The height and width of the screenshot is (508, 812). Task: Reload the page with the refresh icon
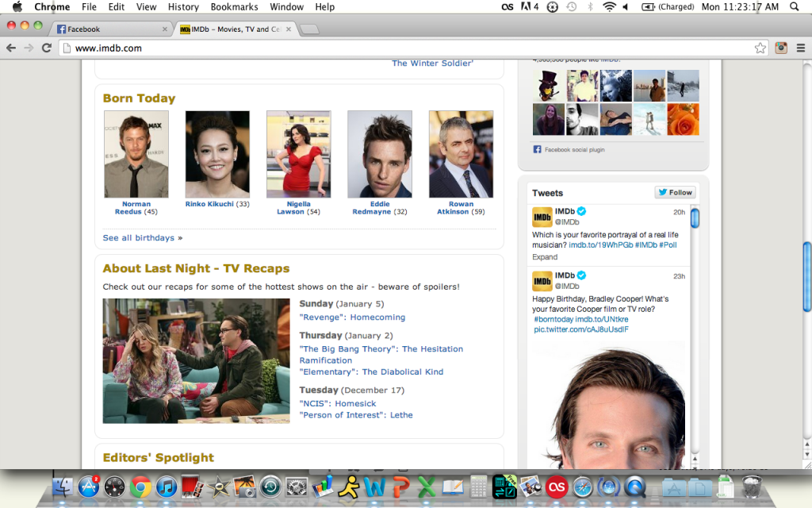pyautogui.click(x=47, y=48)
